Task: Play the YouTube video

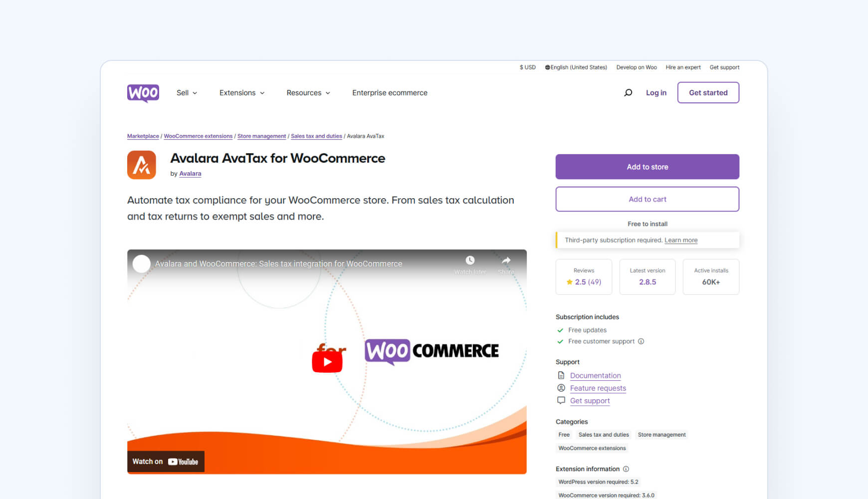Action: pyautogui.click(x=327, y=362)
